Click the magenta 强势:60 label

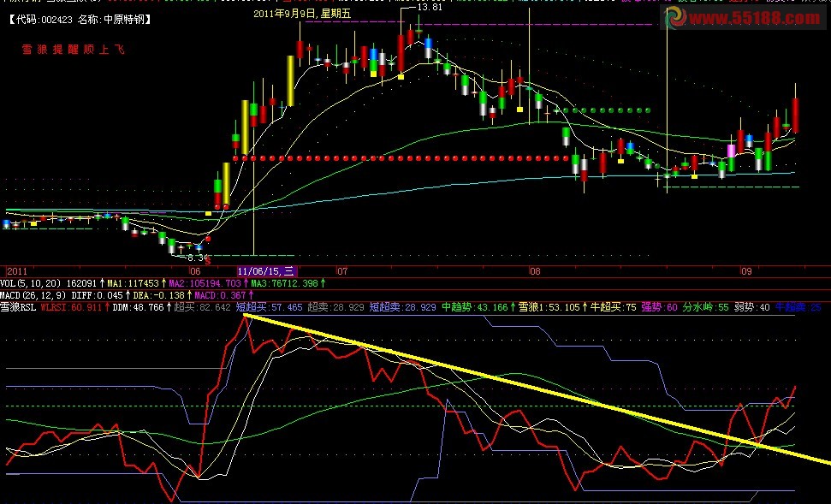[x=659, y=307]
